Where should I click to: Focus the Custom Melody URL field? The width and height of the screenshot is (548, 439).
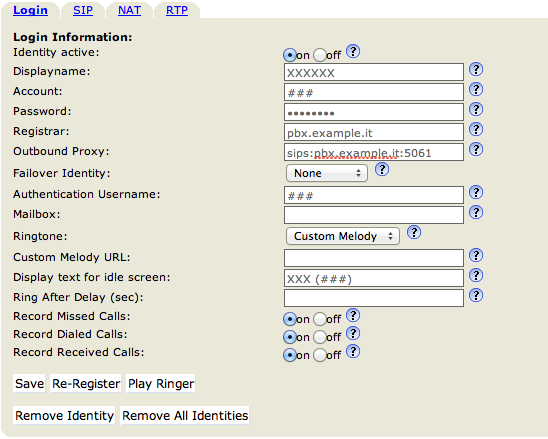374,258
